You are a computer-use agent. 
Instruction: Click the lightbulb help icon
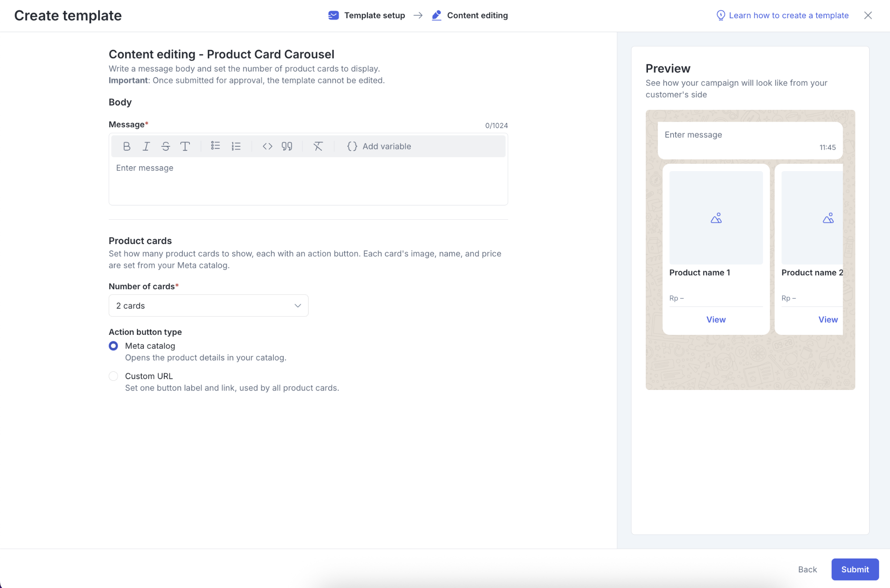(x=721, y=15)
